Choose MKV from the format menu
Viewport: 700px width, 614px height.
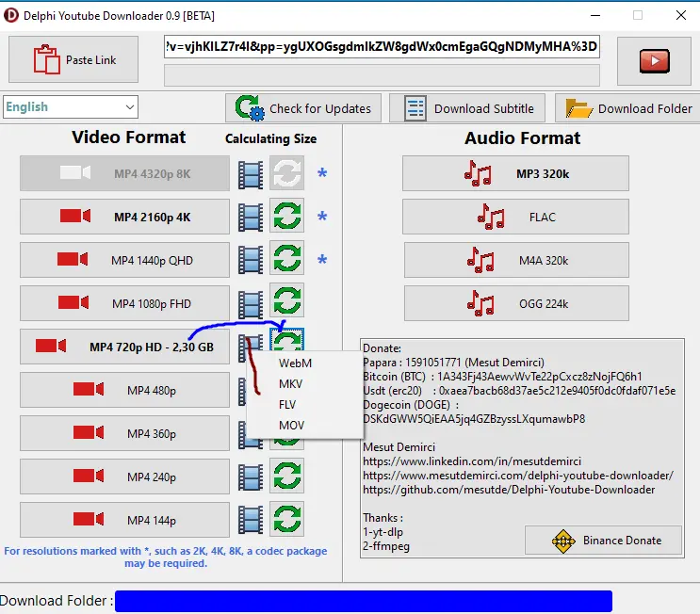pos(305,384)
